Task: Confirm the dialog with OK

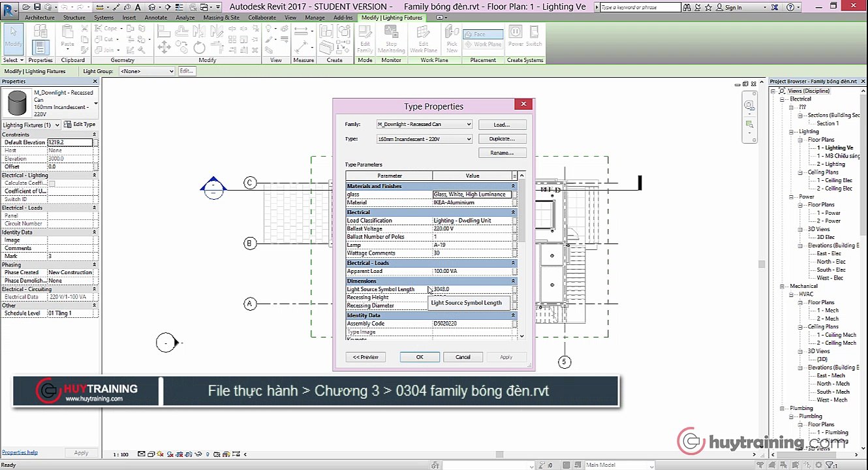Action: point(420,357)
